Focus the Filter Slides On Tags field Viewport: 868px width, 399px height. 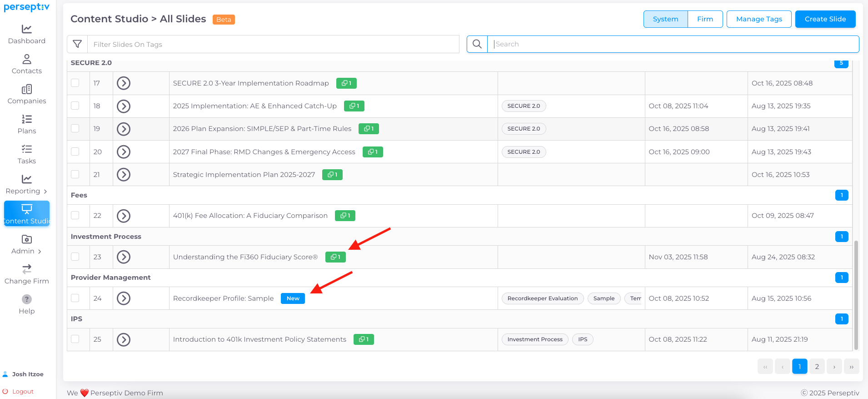273,44
